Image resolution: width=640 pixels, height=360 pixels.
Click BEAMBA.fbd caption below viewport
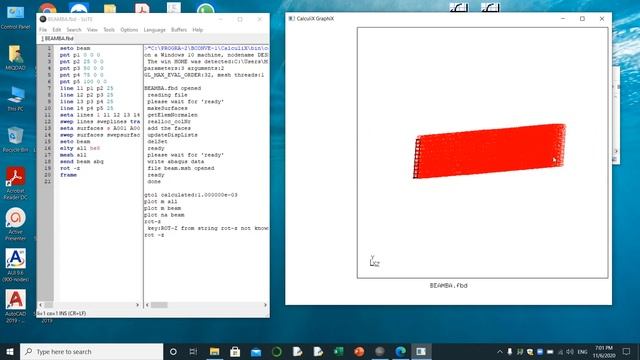click(448, 286)
